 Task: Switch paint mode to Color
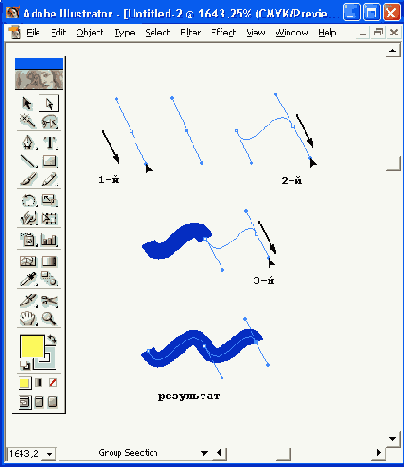(24, 383)
